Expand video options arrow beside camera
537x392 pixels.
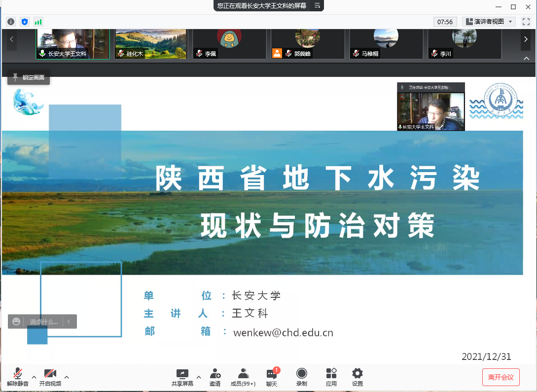point(67,377)
